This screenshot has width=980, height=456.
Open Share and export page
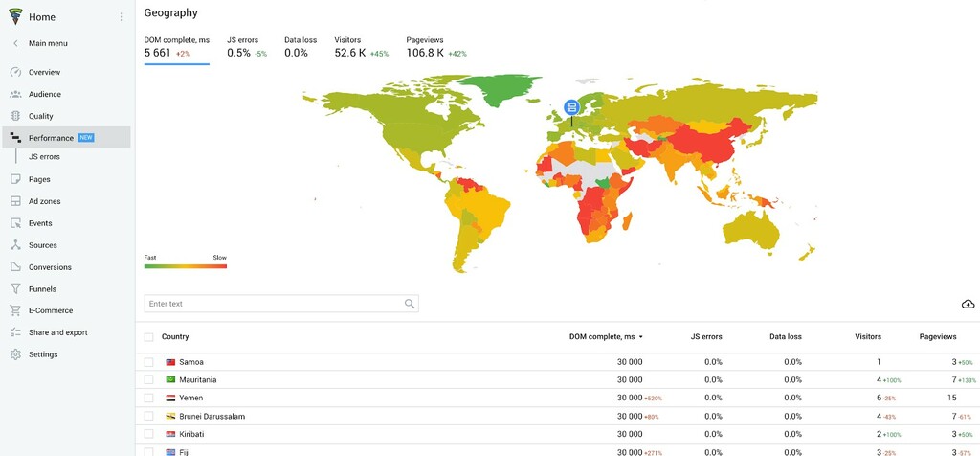57,332
